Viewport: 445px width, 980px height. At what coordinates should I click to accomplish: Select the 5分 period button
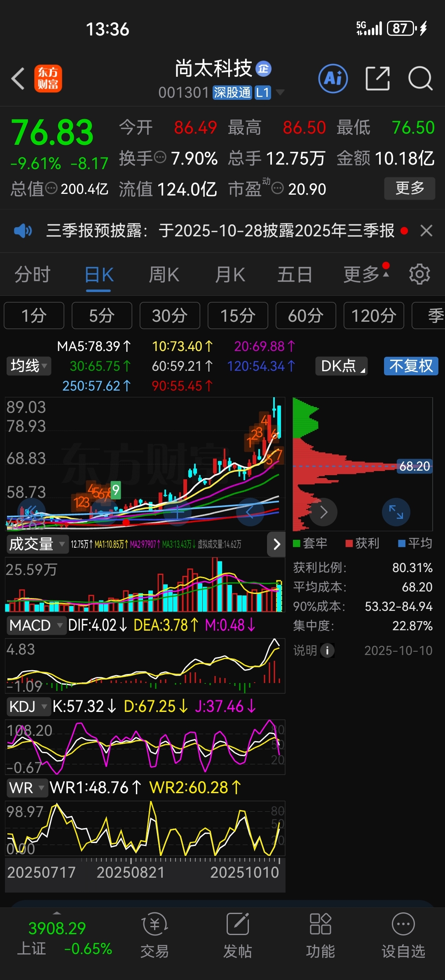(x=102, y=316)
